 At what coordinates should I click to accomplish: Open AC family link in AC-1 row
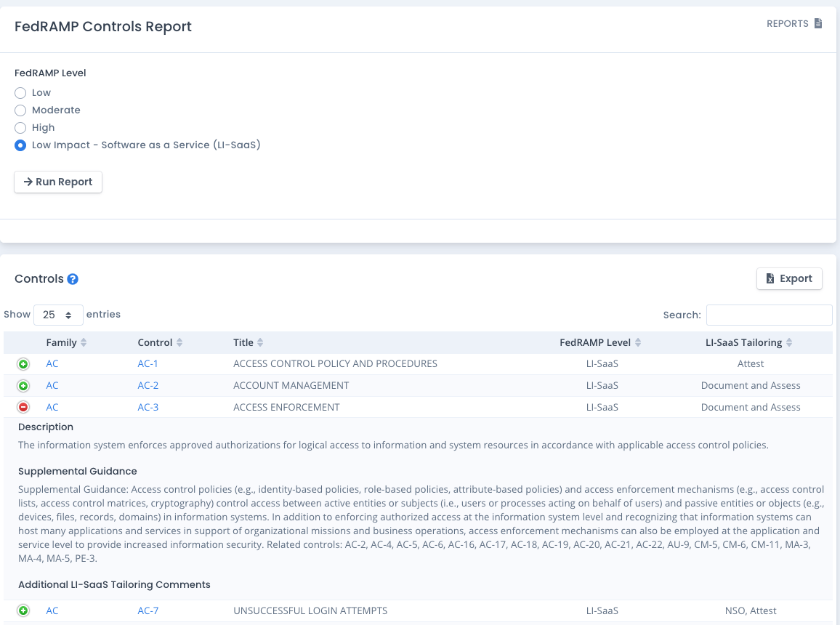pyautogui.click(x=52, y=363)
